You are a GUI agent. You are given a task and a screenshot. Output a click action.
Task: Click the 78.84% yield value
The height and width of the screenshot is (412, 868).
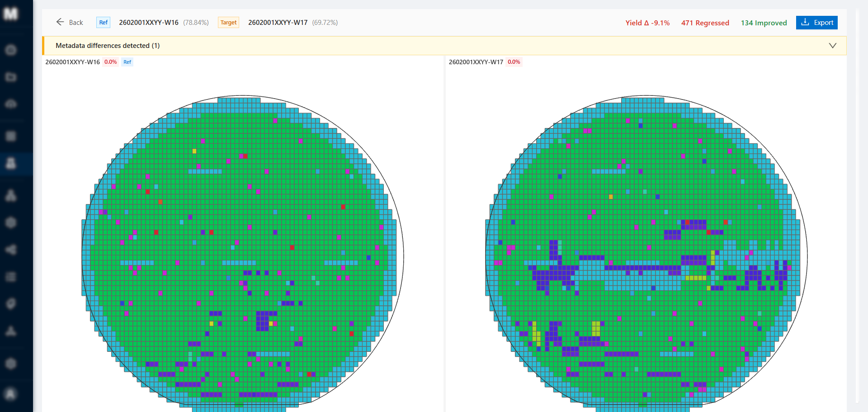pyautogui.click(x=196, y=23)
